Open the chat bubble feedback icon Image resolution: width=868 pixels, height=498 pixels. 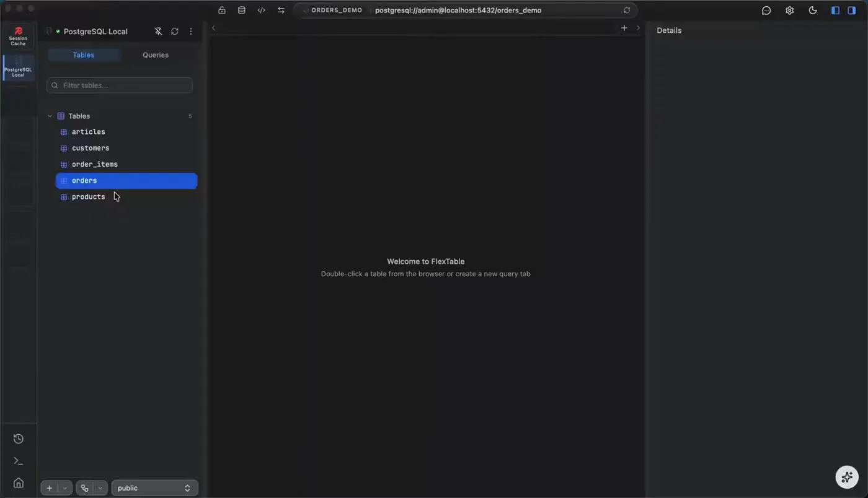coord(766,11)
